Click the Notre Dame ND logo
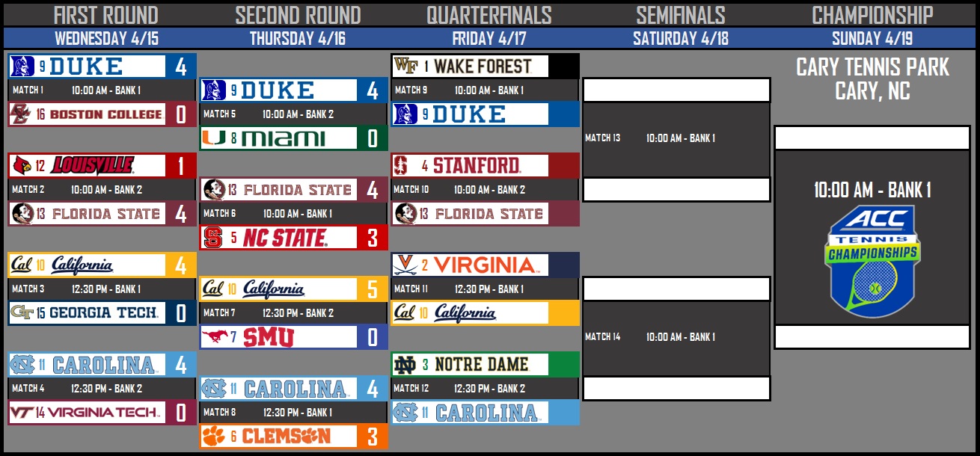This screenshot has height=456, width=980. coord(405,364)
